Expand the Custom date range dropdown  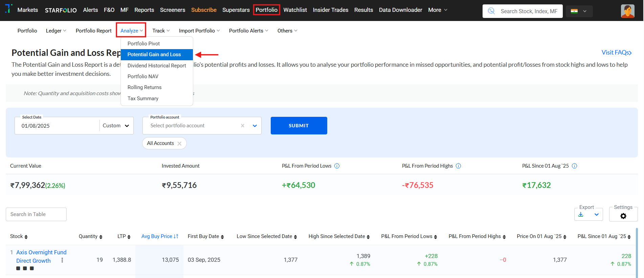(116, 126)
